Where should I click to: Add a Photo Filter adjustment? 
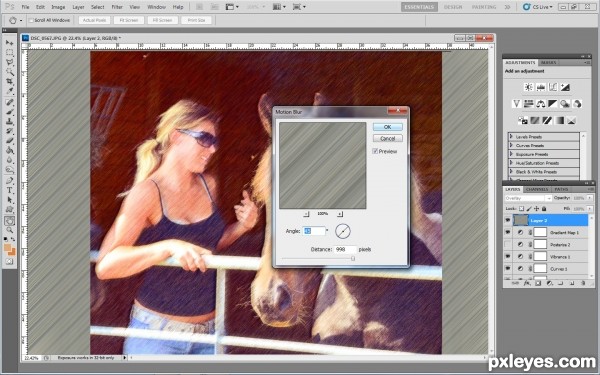coord(565,104)
